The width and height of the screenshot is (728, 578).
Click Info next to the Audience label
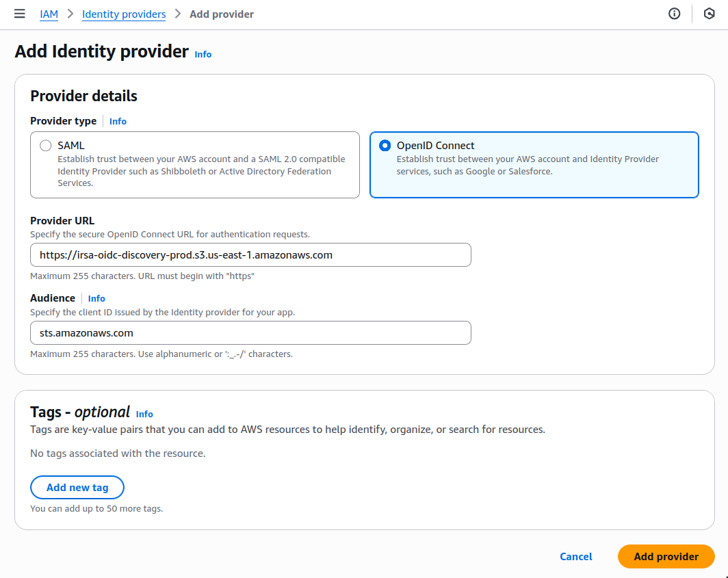click(96, 298)
